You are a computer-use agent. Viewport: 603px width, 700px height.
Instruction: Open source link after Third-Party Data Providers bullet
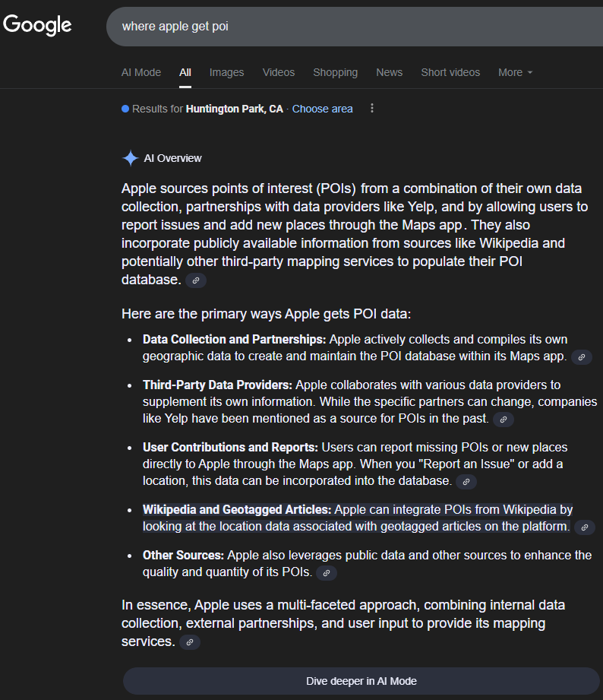pos(503,420)
